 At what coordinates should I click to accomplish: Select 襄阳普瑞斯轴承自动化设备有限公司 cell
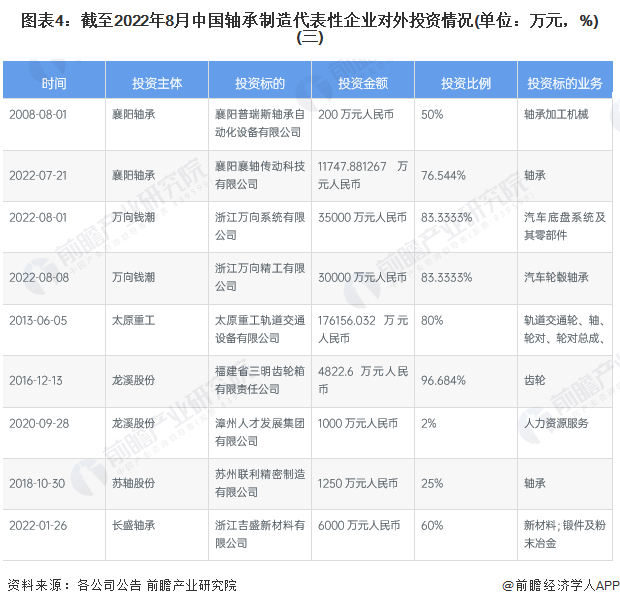(x=260, y=123)
